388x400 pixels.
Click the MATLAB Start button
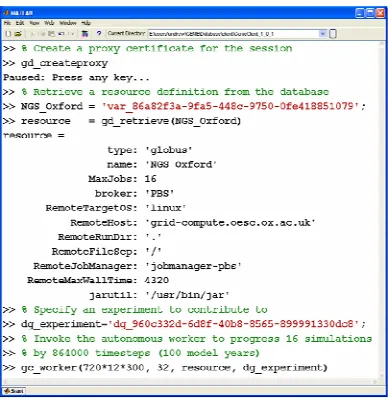click(x=14, y=391)
